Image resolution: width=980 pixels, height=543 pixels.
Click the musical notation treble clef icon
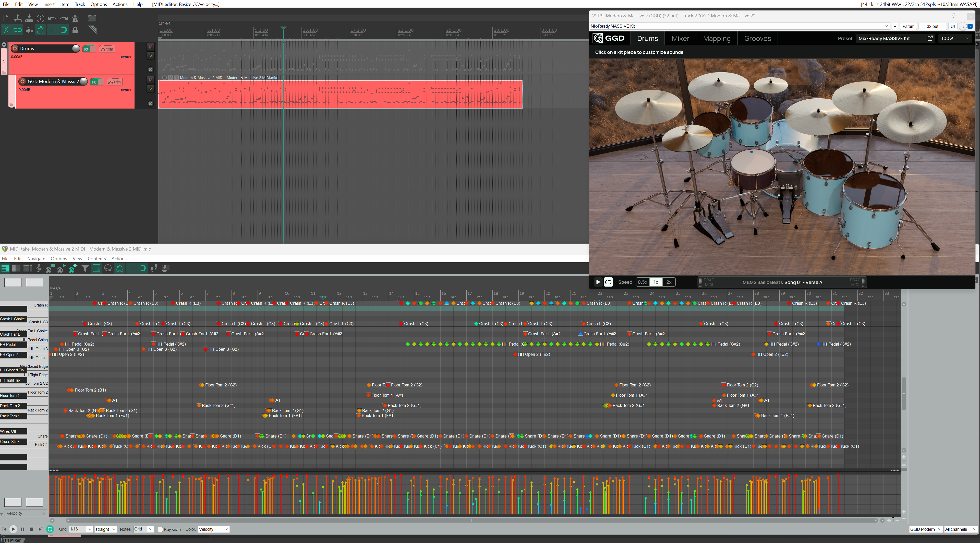point(39,268)
